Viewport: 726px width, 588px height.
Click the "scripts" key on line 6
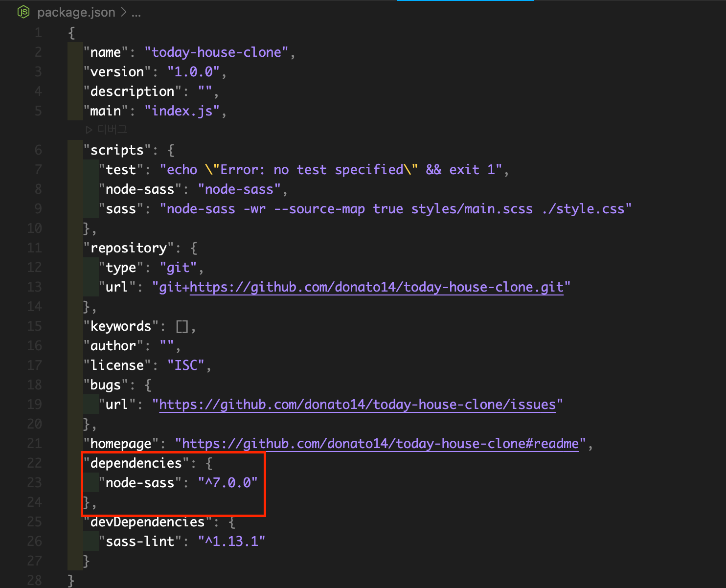point(117,150)
